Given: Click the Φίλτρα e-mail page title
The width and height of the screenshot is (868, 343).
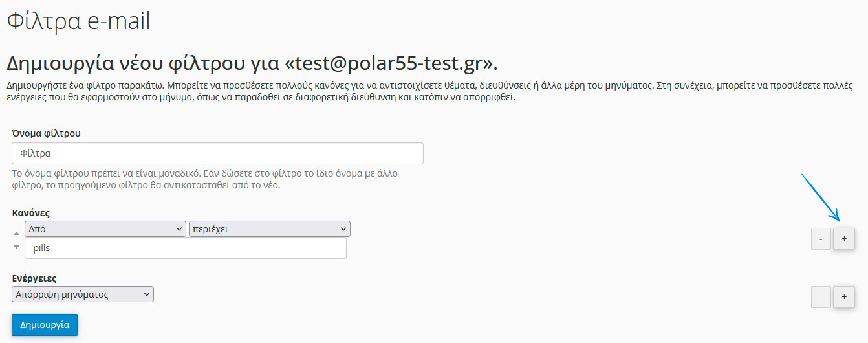Looking at the screenshot, I should point(78,21).
